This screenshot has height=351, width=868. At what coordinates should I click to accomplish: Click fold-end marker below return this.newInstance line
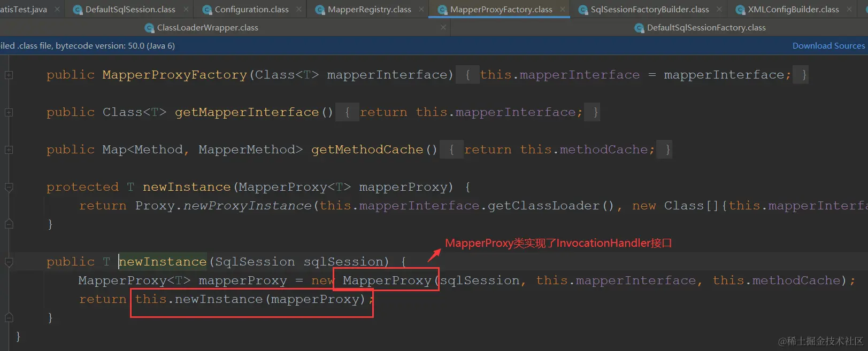pos(9,317)
